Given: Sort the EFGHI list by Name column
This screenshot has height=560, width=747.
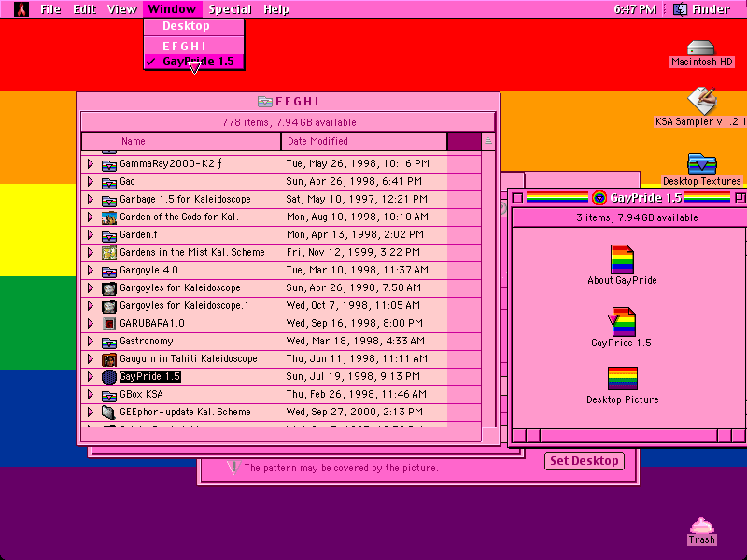Looking at the screenshot, I should (x=181, y=142).
